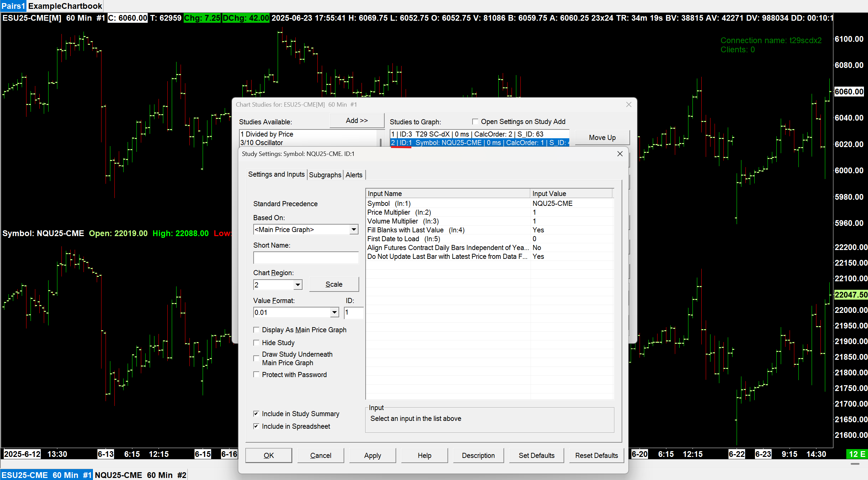Check the Hide Study option
This screenshot has width=868, height=480.
(x=257, y=343)
